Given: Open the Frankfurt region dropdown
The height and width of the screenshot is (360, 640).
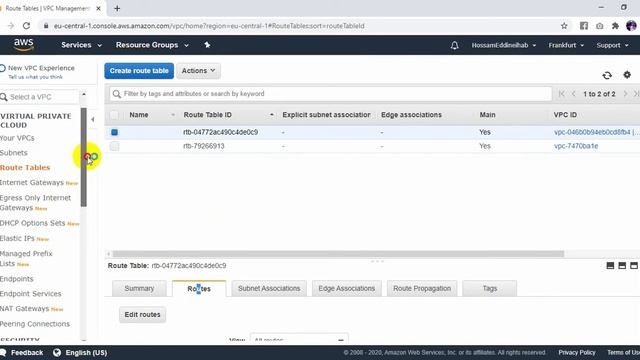Looking at the screenshot, I should 566,45.
